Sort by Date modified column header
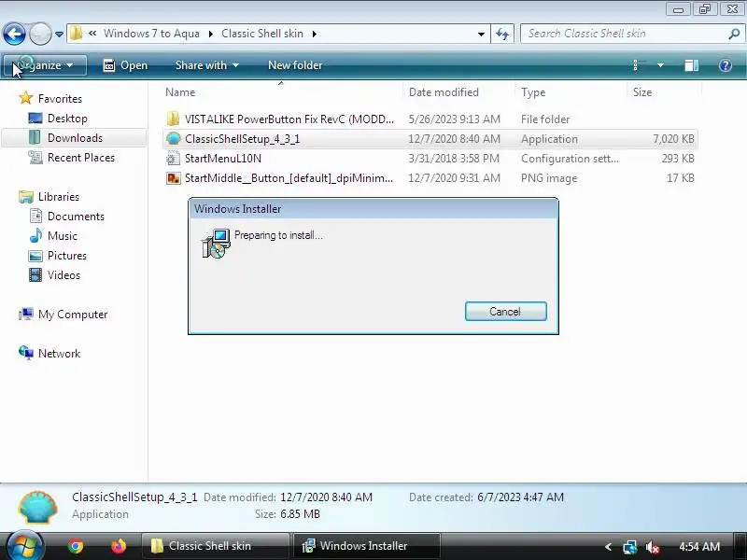Image resolution: width=747 pixels, height=560 pixels. click(444, 92)
